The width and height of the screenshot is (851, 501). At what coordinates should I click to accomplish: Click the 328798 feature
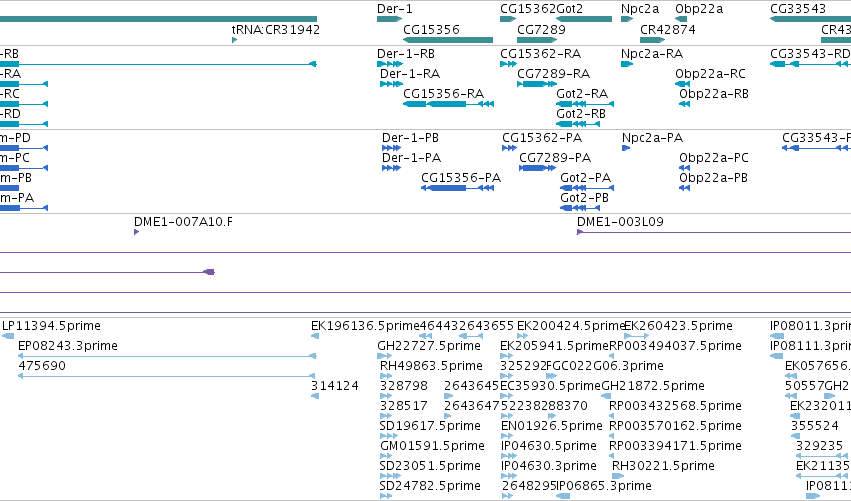(386, 396)
